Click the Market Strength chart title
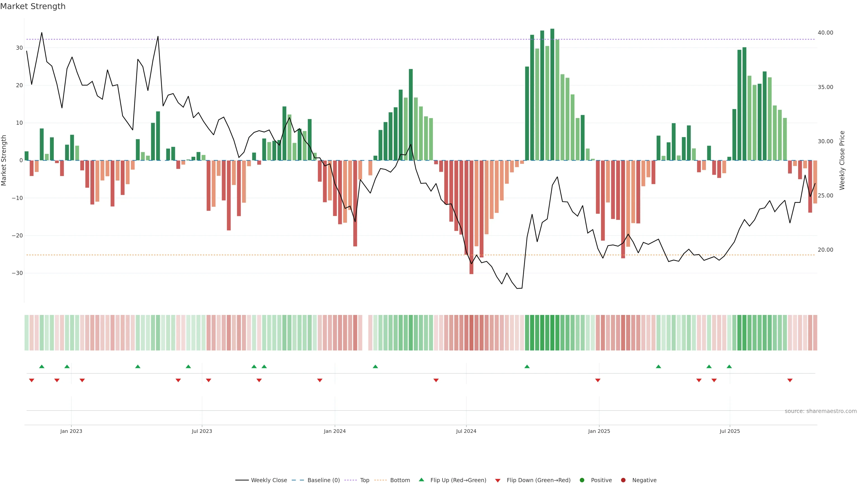Image resolution: width=868 pixels, height=488 pixels. (x=33, y=6)
